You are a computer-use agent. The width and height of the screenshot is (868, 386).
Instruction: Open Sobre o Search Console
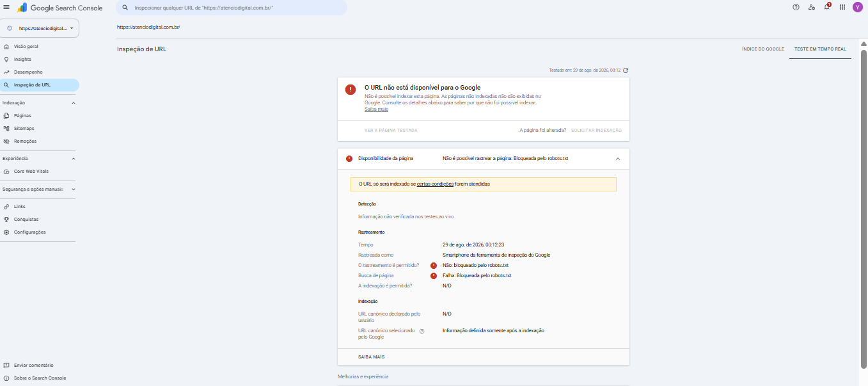(x=40, y=378)
